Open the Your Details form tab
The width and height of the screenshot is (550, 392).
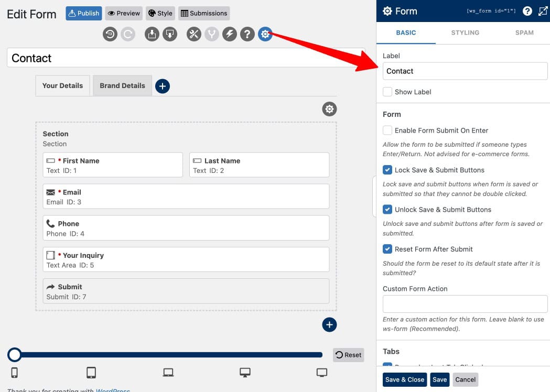tap(62, 85)
